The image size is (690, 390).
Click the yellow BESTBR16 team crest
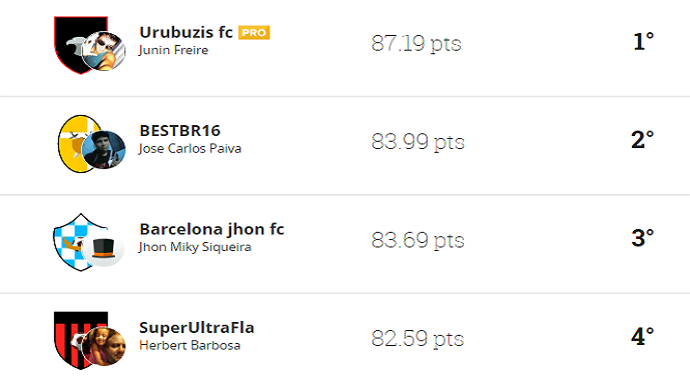[x=76, y=143]
